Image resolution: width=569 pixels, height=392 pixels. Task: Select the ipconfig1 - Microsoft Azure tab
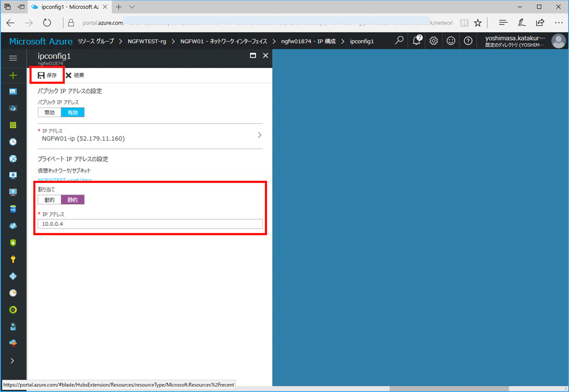69,7
